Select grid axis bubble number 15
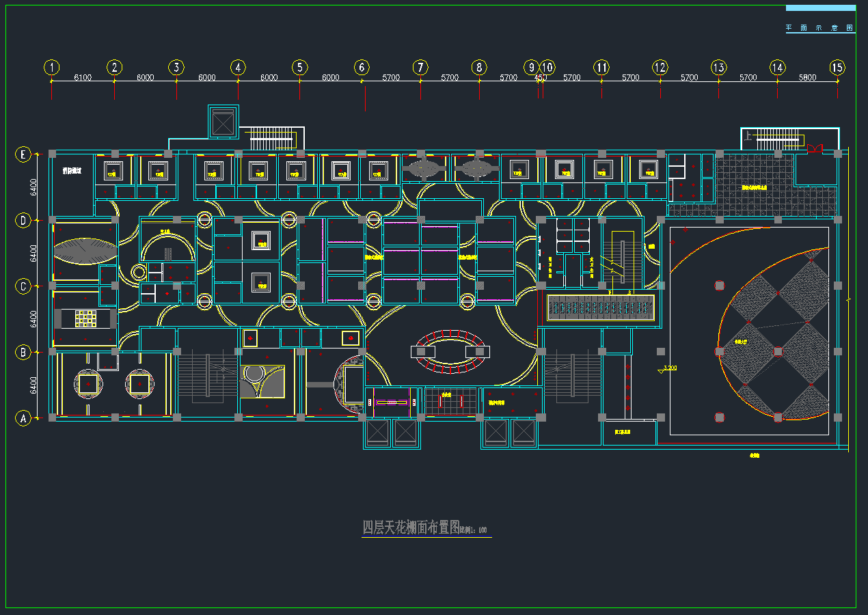The height and width of the screenshot is (615, 868). (837, 68)
